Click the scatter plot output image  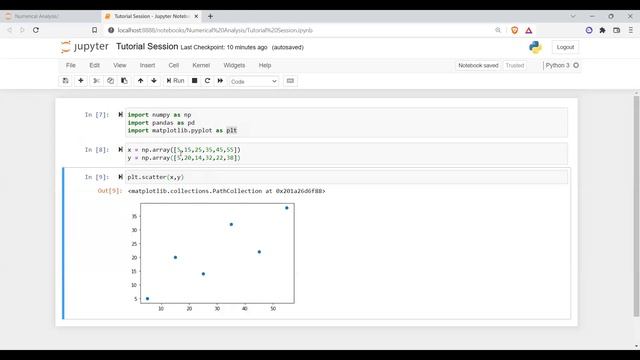tap(212, 257)
